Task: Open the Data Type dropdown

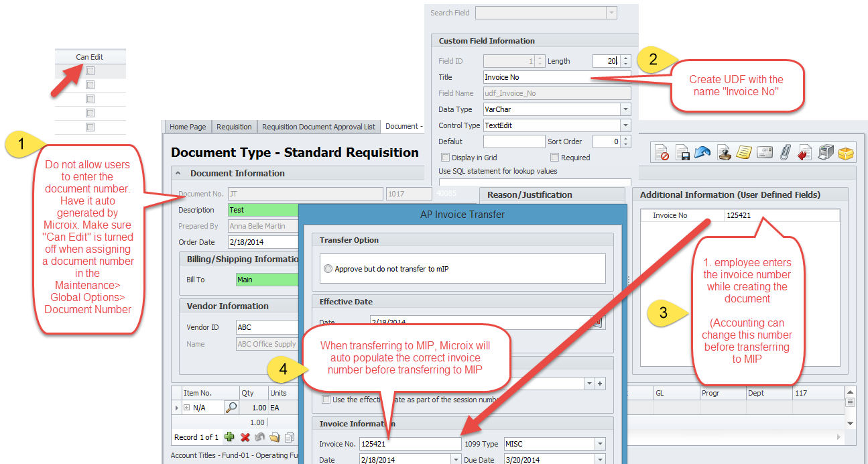Action: click(x=625, y=109)
